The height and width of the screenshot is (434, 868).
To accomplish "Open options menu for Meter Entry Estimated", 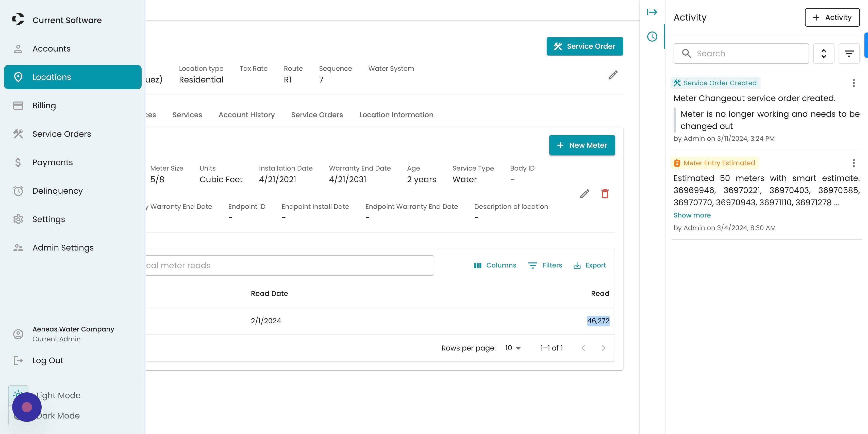I will 854,163.
